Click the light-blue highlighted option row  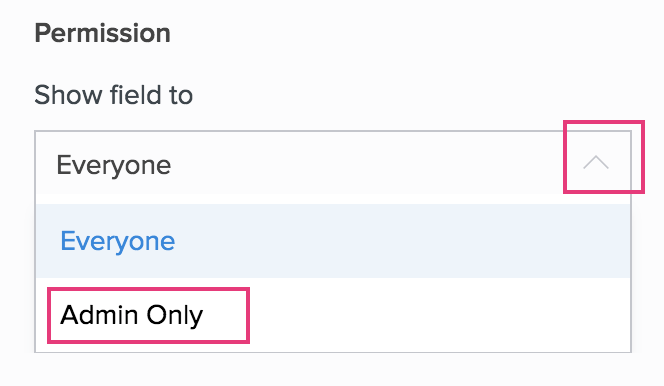pos(333,241)
